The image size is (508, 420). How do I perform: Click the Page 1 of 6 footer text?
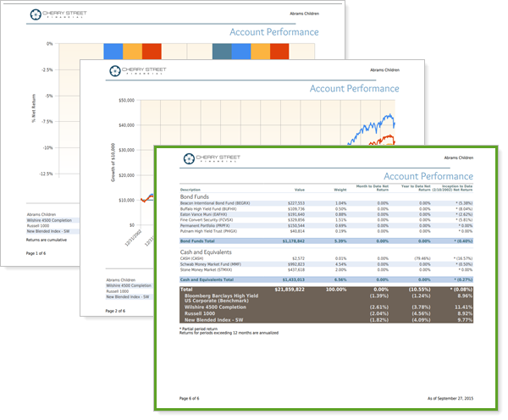41,253
